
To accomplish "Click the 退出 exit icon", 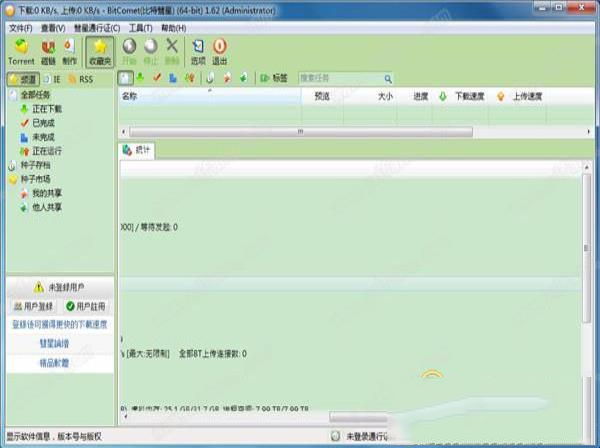I will [219, 51].
